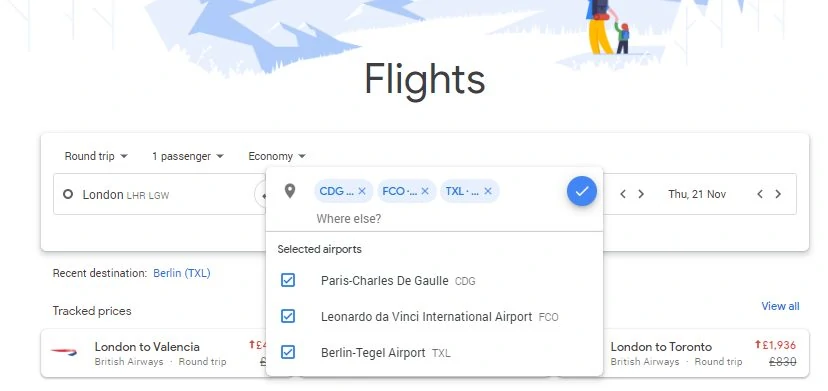Go to previous departure date arrow

tap(623, 194)
